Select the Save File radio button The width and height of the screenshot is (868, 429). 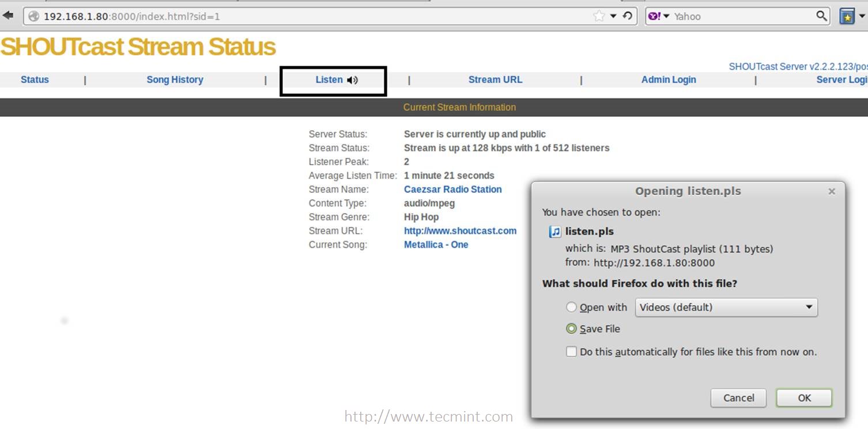click(x=571, y=329)
